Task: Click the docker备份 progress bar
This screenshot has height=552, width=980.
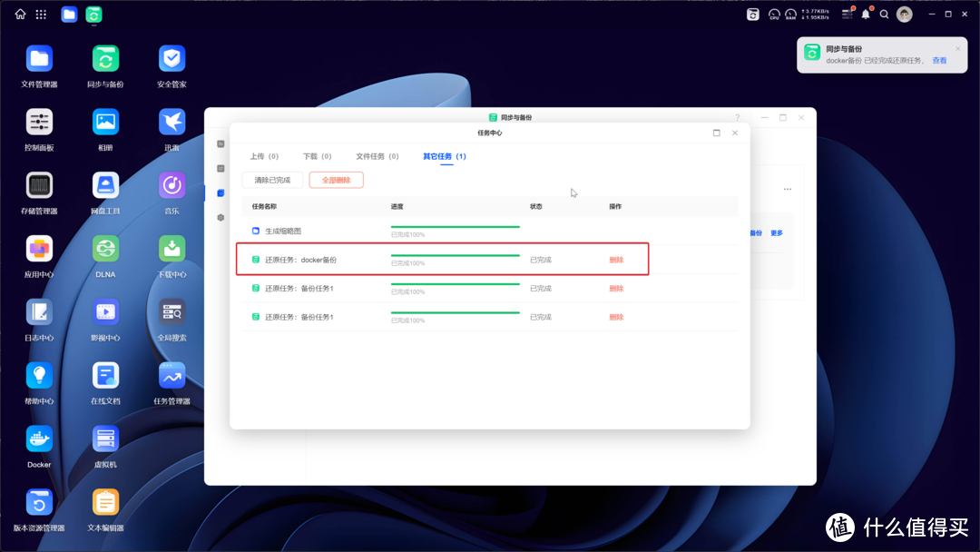Action: (x=455, y=256)
